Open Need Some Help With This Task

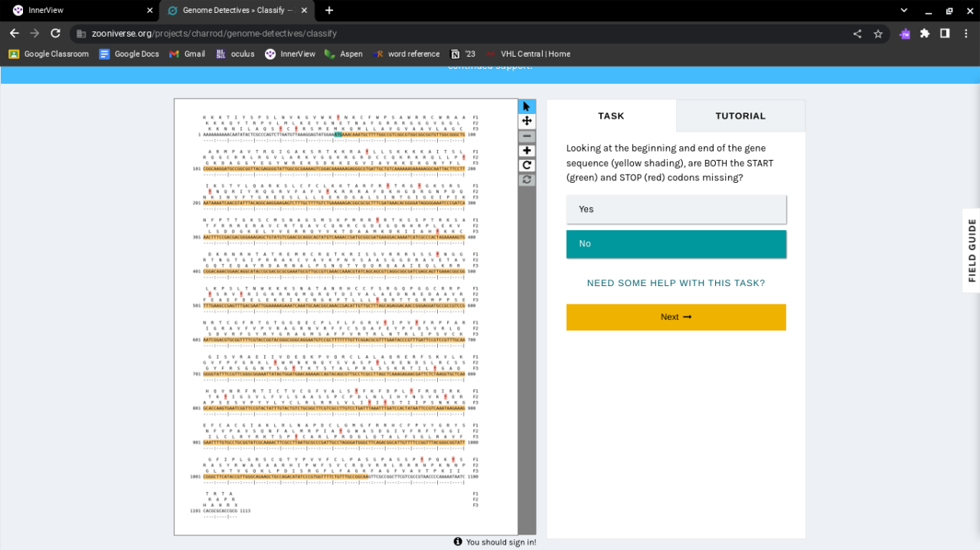point(676,283)
